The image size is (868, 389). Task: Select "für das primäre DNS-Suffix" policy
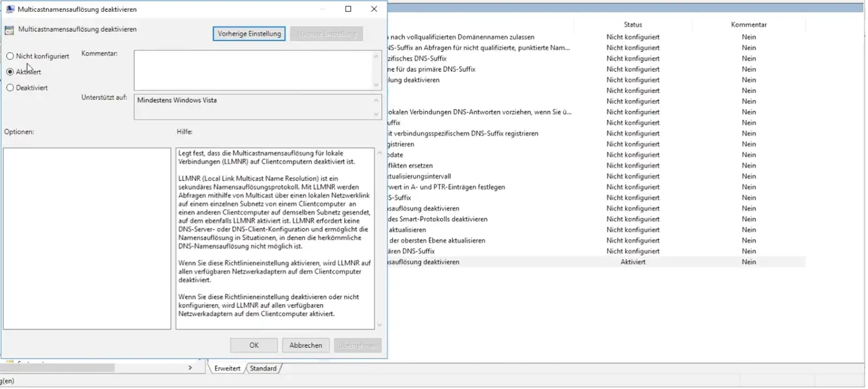pyautogui.click(x=596, y=69)
